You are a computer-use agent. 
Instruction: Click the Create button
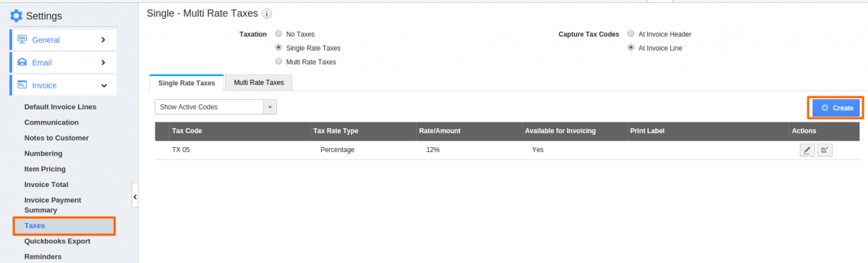pos(836,107)
